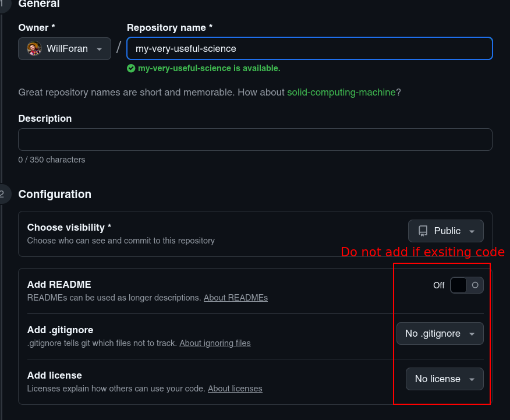Click into the empty Description field
The height and width of the screenshot is (420, 510).
[256, 140]
